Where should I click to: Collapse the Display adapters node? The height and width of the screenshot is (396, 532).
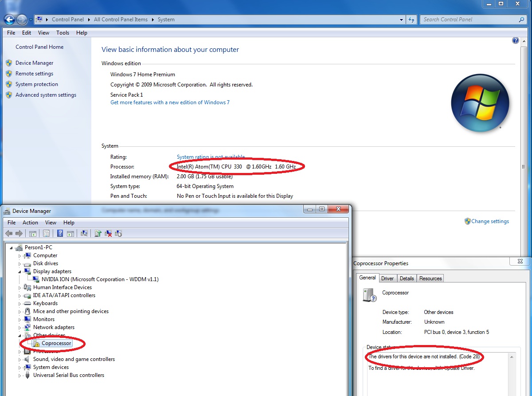pyautogui.click(x=20, y=271)
